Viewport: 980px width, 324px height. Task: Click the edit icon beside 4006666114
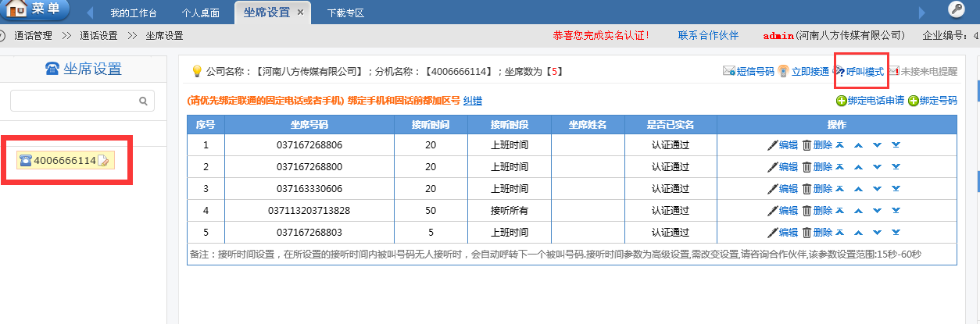pyautogui.click(x=103, y=161)
